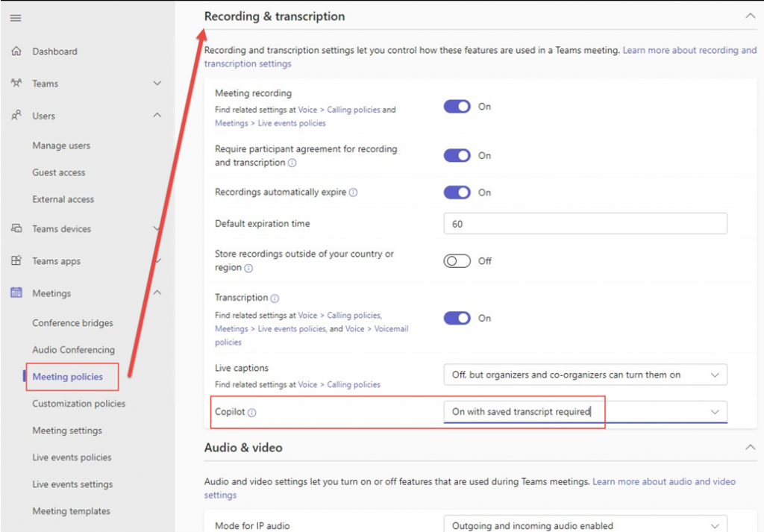This screenshot has width=764, height=532.
Task: Click the Default expiration time field
Action: coord(585,224)
